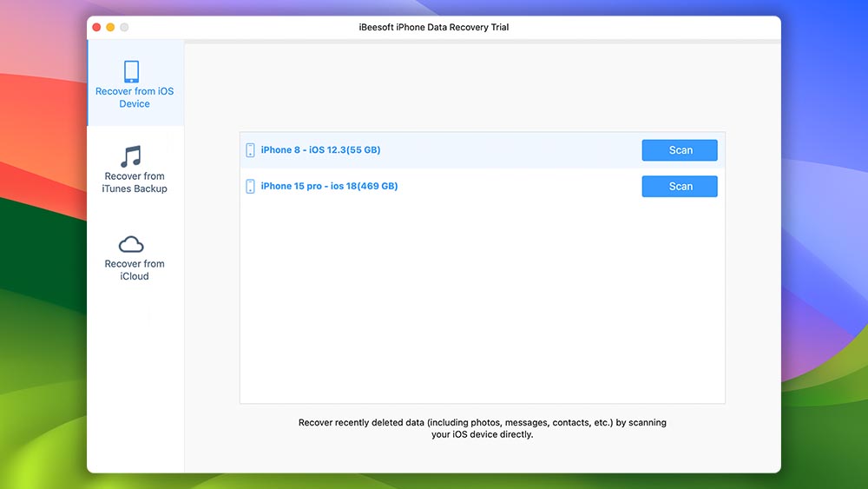The width and height of the screenshot is (868, 489).
Task: Click the music note iTunes Backup icon
Action: click(x=131, y=156)
